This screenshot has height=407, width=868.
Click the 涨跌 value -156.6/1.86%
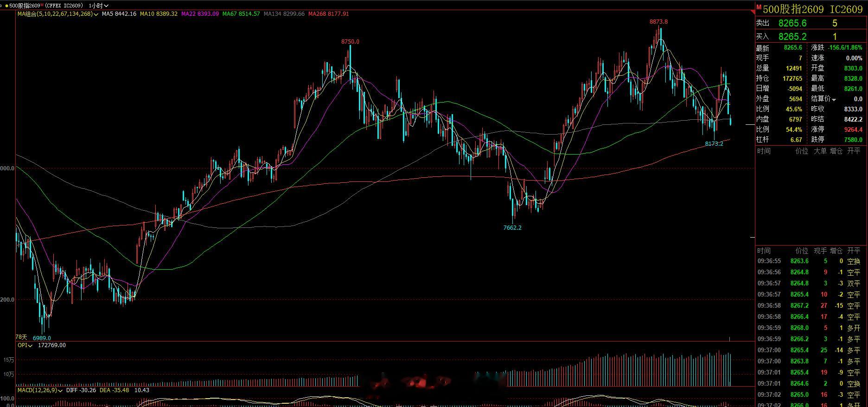click(x=845, y=48)
